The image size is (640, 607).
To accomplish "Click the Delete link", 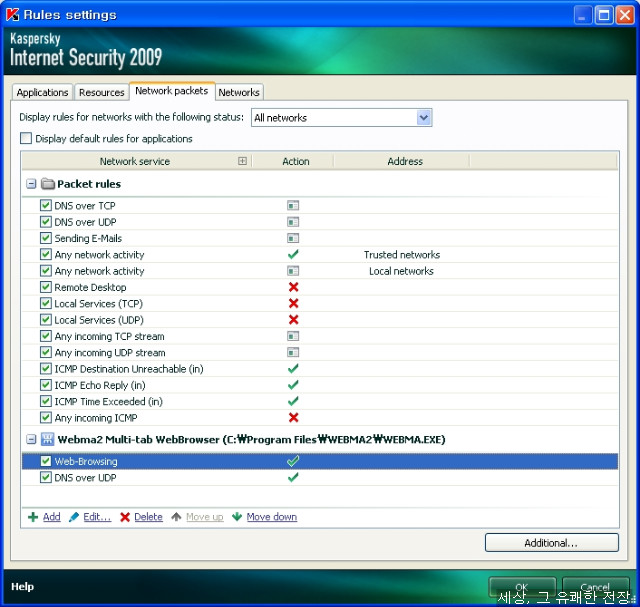I will click(149, 517).
